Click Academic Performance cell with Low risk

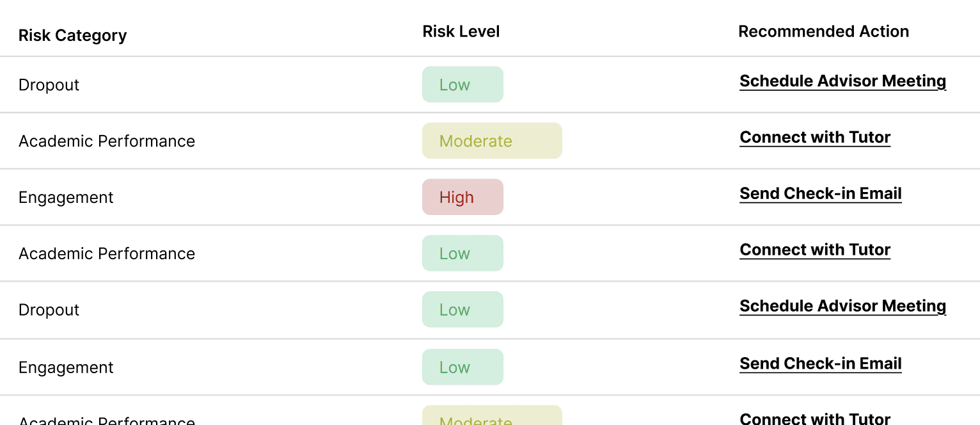(107, 253)
